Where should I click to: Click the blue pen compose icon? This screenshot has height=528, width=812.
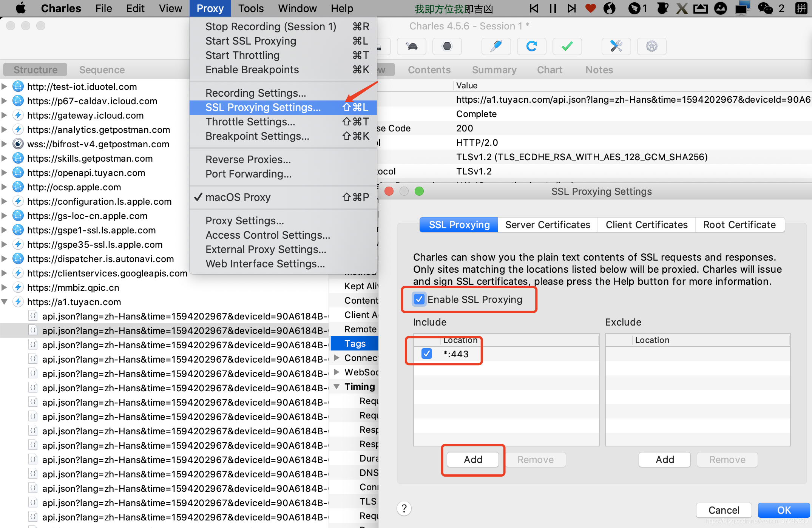pos(496,46)
